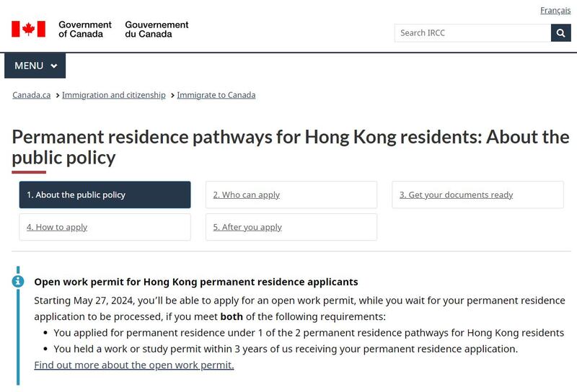The width and height of the screenshot is (577, 392).
Task: Open the Canada.ca breadcrumb link
Action: tap(31, 95)
